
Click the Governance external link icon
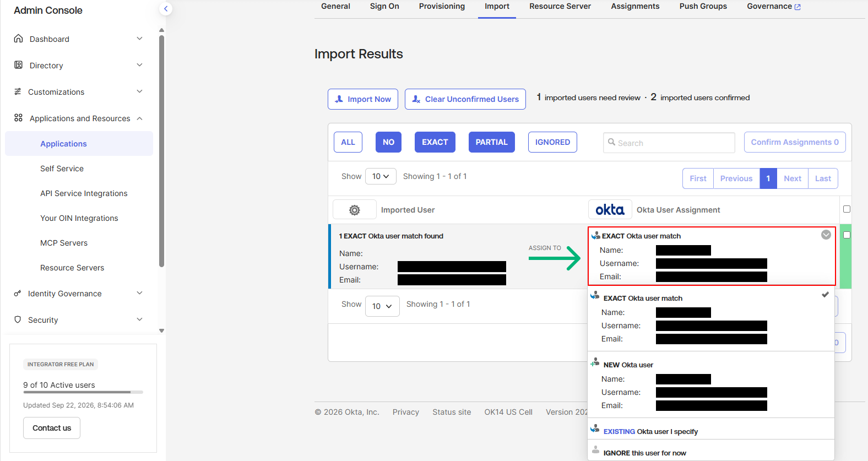coord(798,7)
